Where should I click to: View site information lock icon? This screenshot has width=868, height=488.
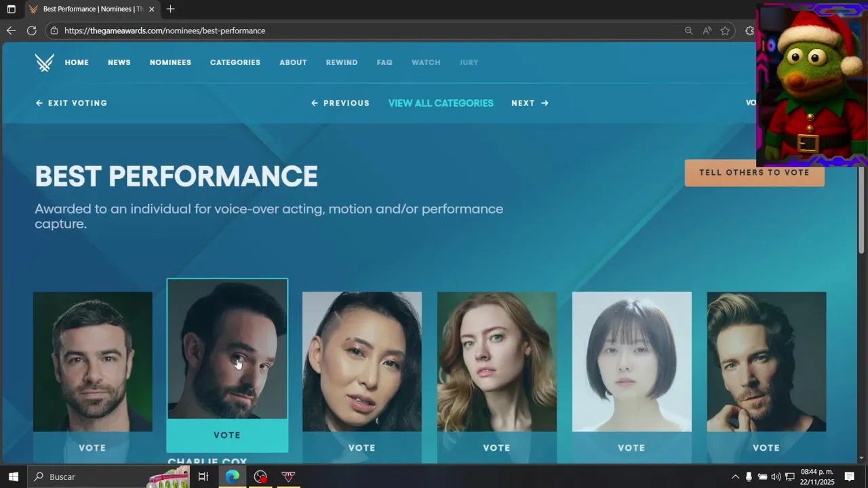click(55, 30)
